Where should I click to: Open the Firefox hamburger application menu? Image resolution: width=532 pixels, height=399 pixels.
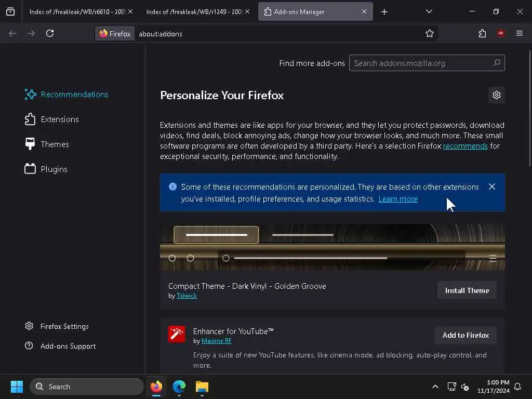pyautogui.click(x=520, y=33)
